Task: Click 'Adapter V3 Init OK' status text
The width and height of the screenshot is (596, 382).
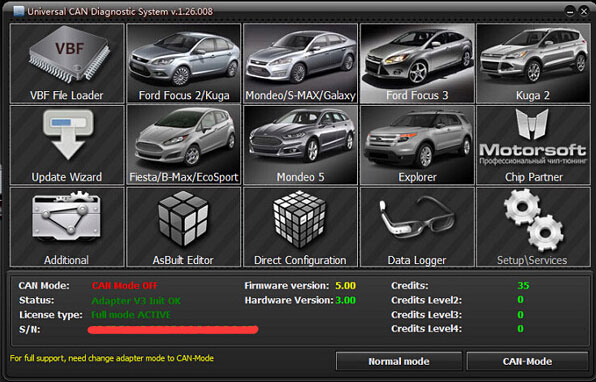Action: 136,301
